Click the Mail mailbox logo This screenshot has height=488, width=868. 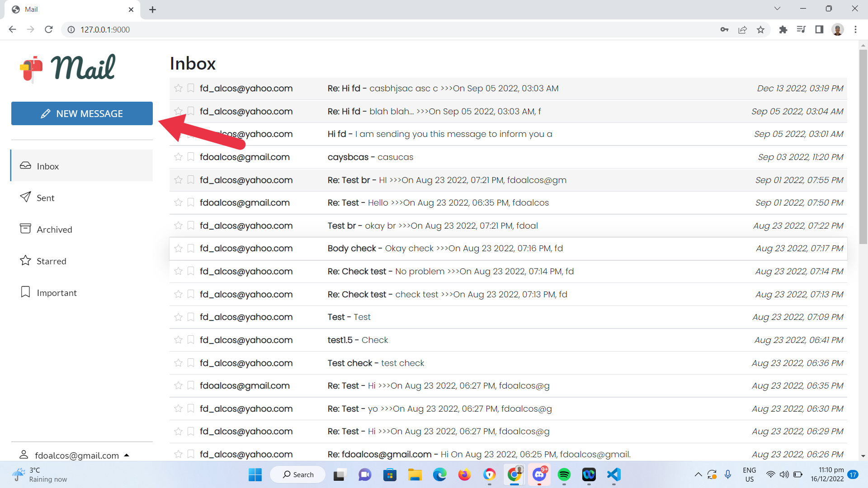pos(31,69)
